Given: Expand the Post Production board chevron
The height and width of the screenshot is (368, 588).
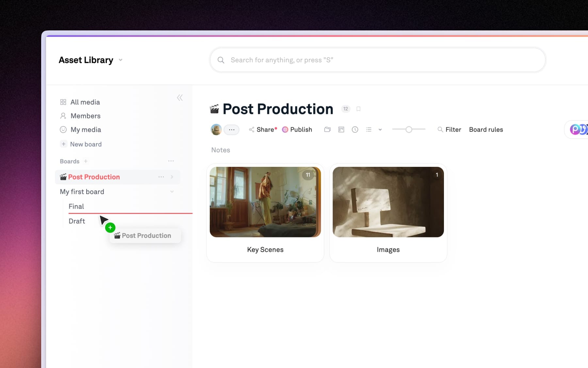Looking at the screenshot, I should pos(172,177).
